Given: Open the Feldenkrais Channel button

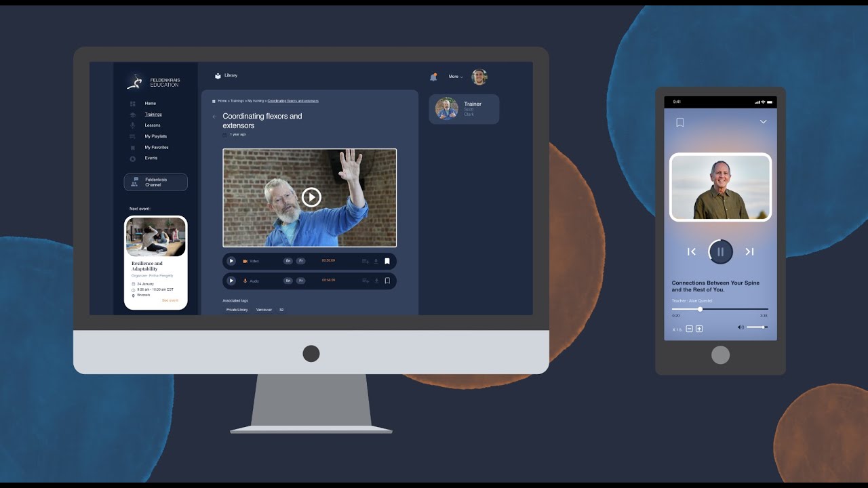Looking at the screenshot, I should (155, 182).
